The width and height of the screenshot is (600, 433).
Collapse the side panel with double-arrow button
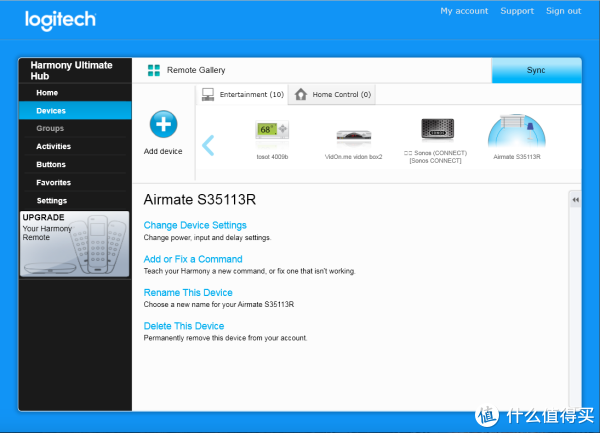coord(575,200)
